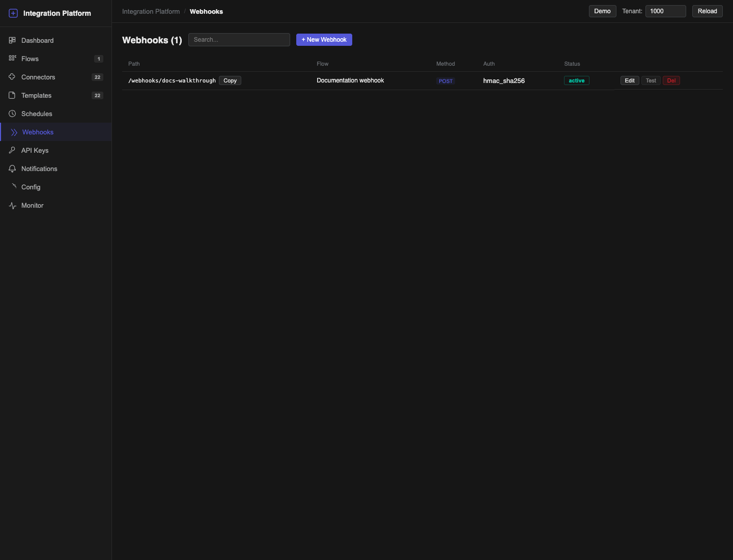Click the POST method badge
Image resolution: width=733 pixels, height=560 pixels.
tap(446, 81)
